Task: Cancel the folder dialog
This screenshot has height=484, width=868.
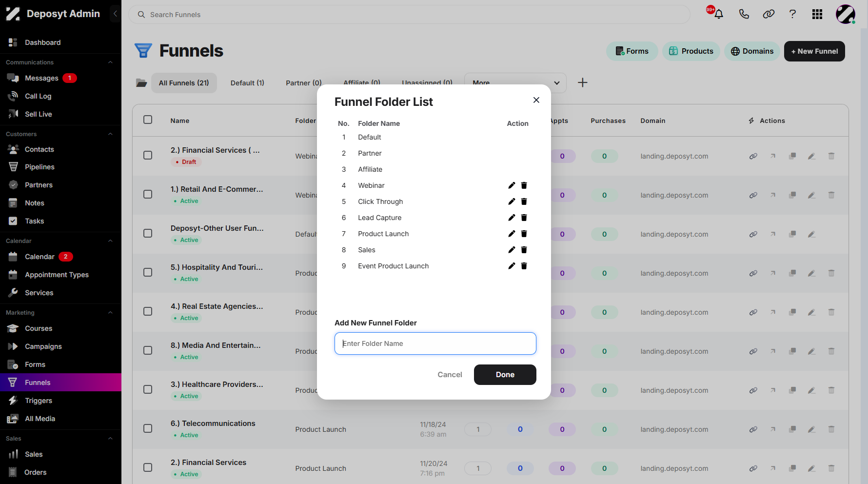Action: point(450,375)
